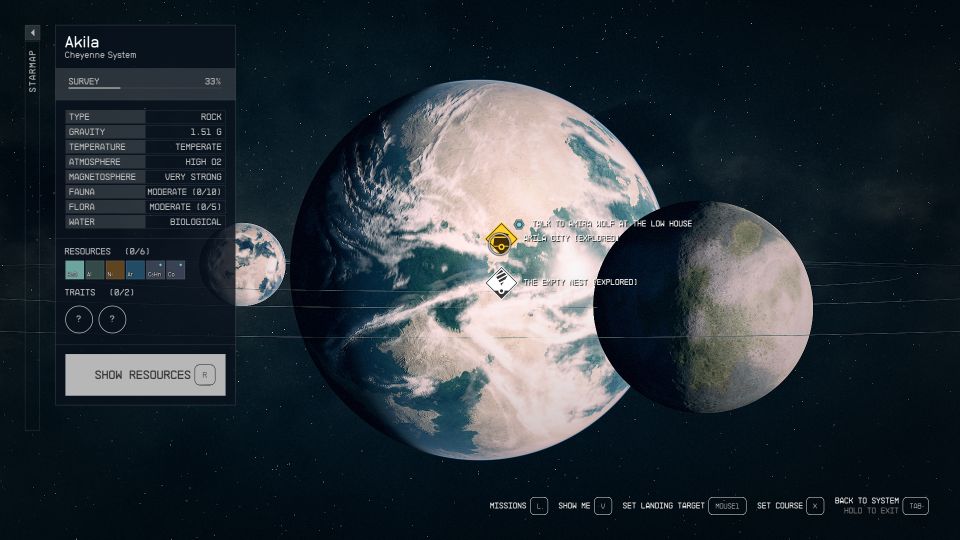Select the Co cobalt resource swatch
The width and height of the screenshot is (960, 540).
coord(175,270)
